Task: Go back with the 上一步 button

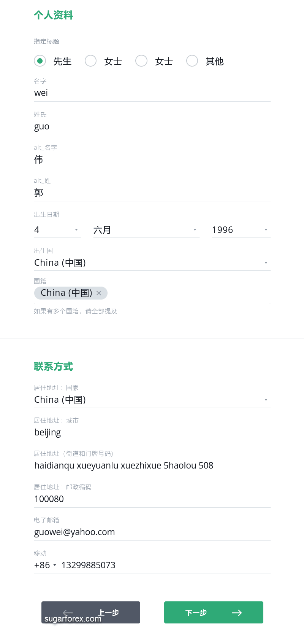Action: (x=91, y=612)
